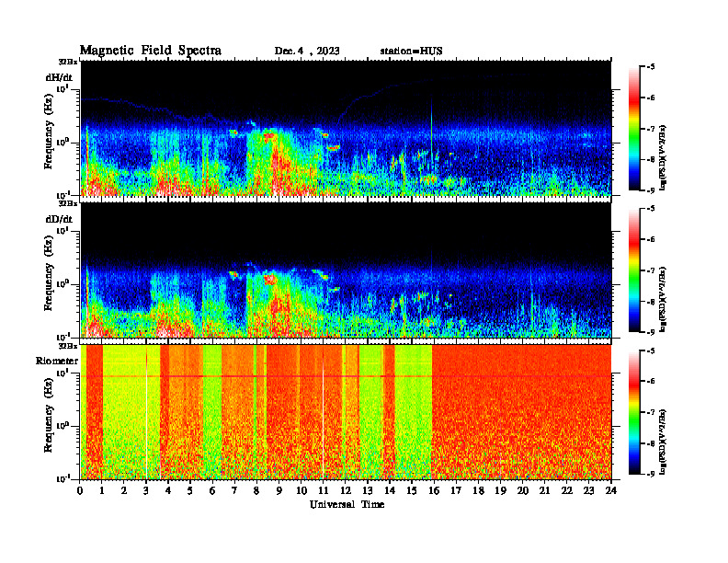728x563 pixels.
Task: Click hour '18' on the Universal Time axis
Action: [478, 491]
